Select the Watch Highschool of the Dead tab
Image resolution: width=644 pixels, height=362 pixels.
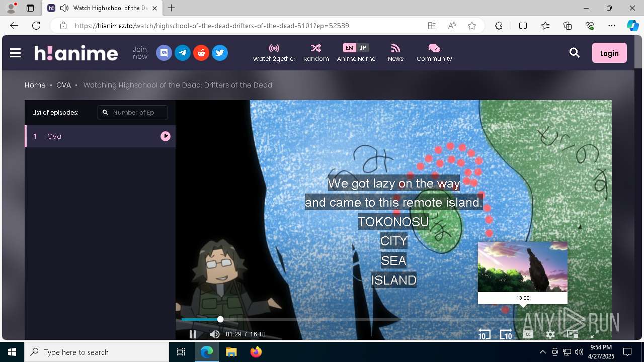coord(102,8)
